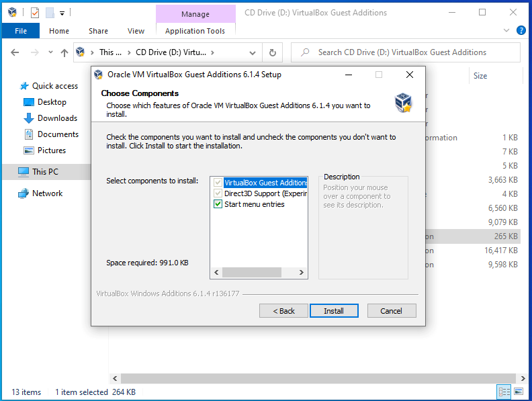Click the Explorer title bar VirtualBox icon
Image resolution: width=532 pixels, height=401 pixels.
(x=12, y=12)
